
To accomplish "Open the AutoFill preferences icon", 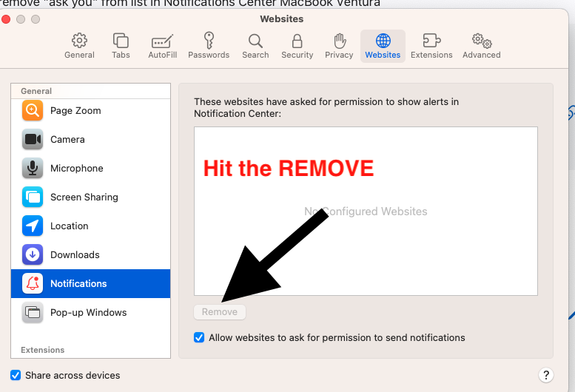I will click(x=162, y=41).
